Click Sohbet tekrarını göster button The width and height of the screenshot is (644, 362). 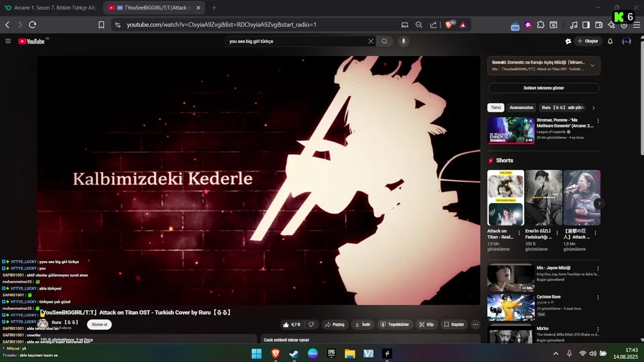point(543,88)
